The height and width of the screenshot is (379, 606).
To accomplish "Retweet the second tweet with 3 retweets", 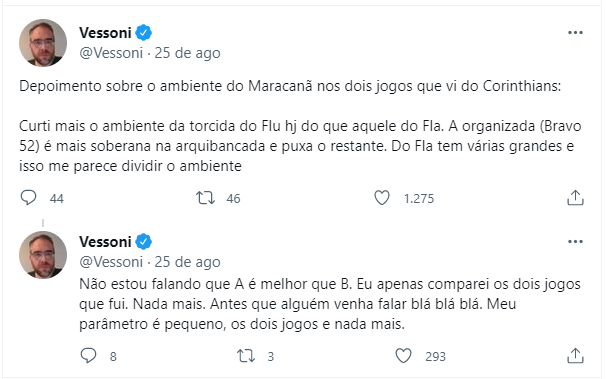I will pyautogui.click(x=246, y=355).
